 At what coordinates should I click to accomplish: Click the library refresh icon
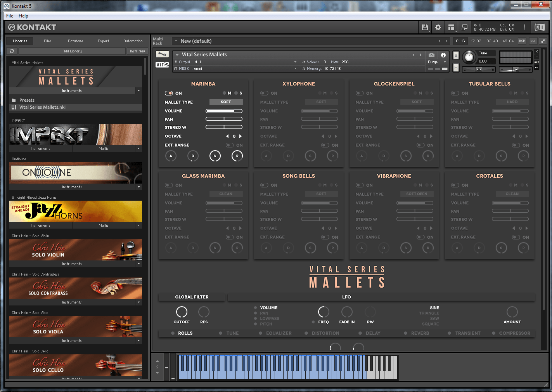pyautogui.click(x=12, y=51)
